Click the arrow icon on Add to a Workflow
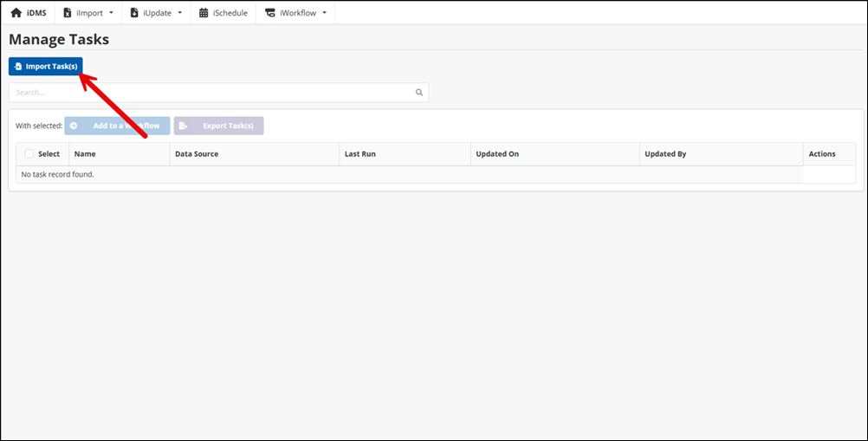 coord(74,126)
